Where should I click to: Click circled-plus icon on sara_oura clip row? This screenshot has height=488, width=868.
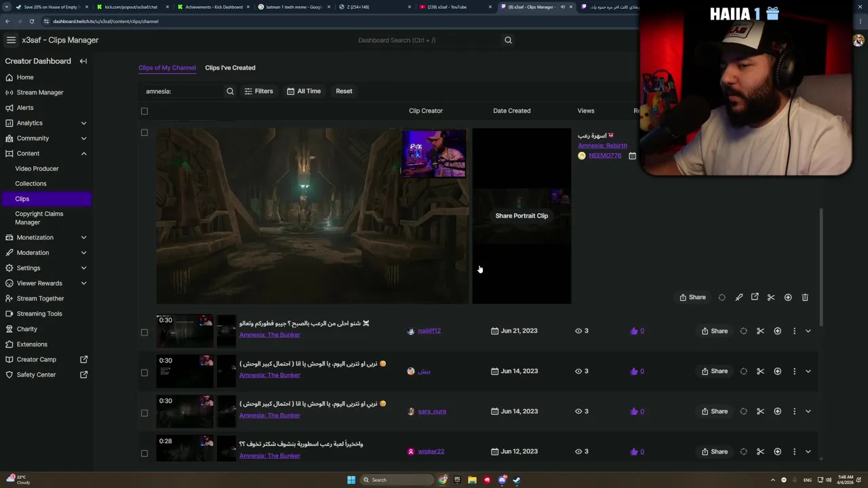(777, 411)
